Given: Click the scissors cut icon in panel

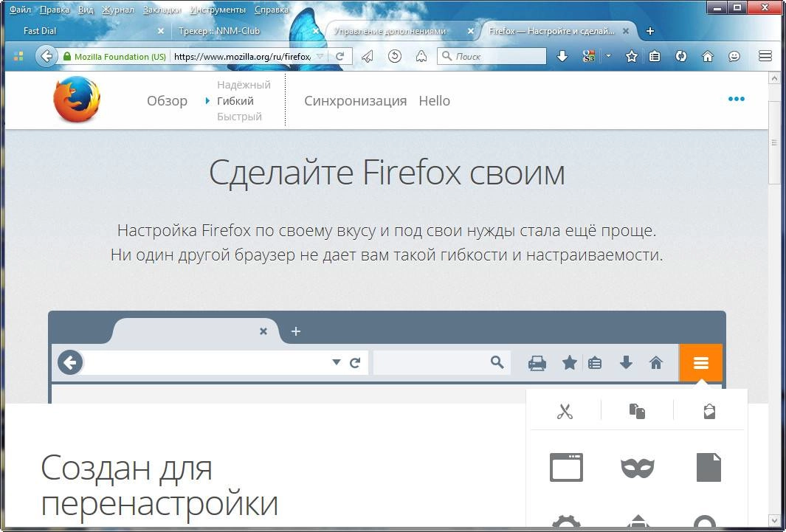Looking at the screenshot, I should pos(565,412).
